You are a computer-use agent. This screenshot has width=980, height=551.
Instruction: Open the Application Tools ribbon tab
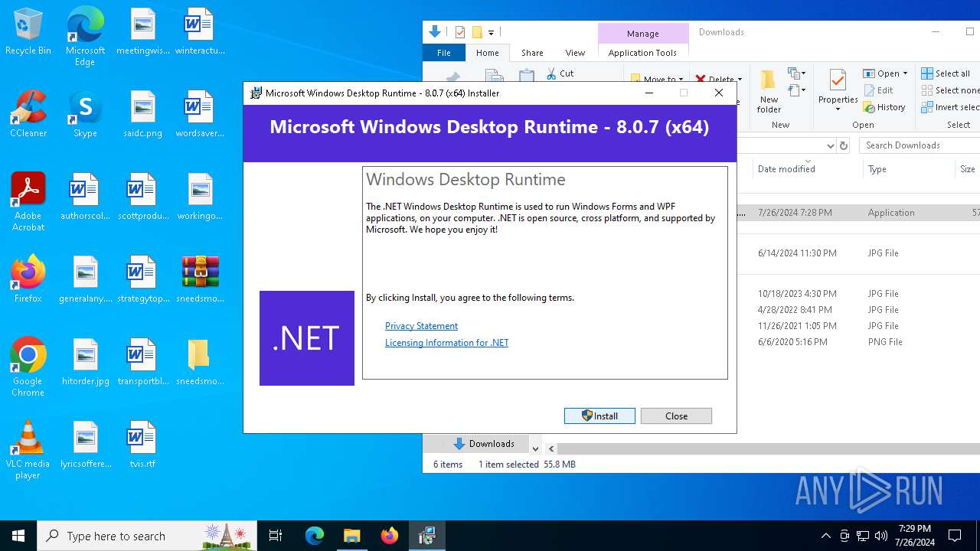642,53
